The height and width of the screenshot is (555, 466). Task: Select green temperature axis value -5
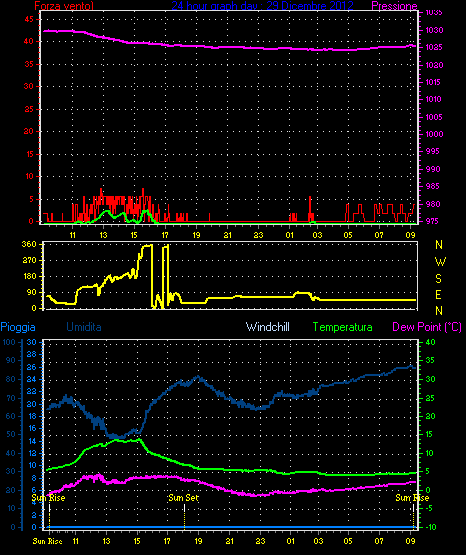[429, 508]
